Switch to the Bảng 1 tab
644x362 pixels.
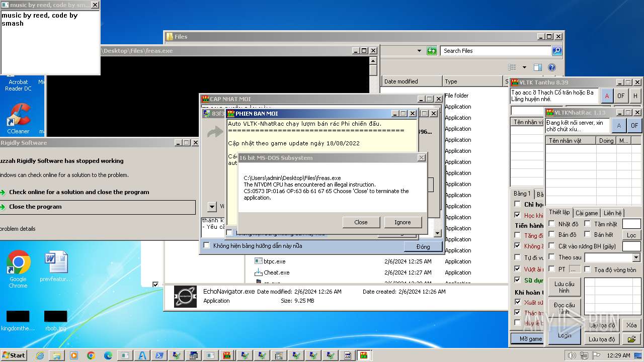click(x=522, y=194)
